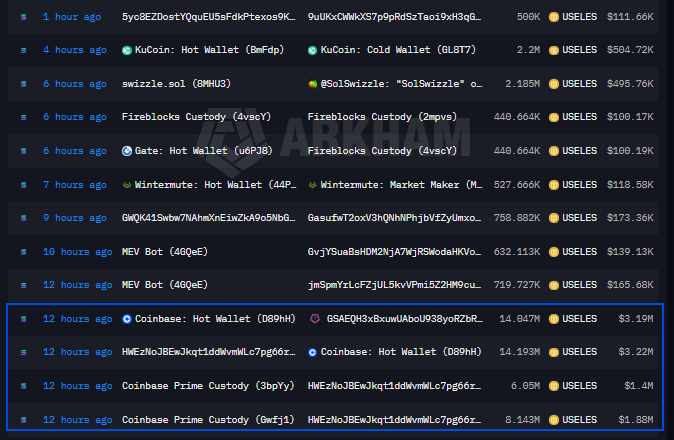Click the USELES coin icon in the $1.4M row
This screenshot has width=674, height=440.
tap(554, 386)
